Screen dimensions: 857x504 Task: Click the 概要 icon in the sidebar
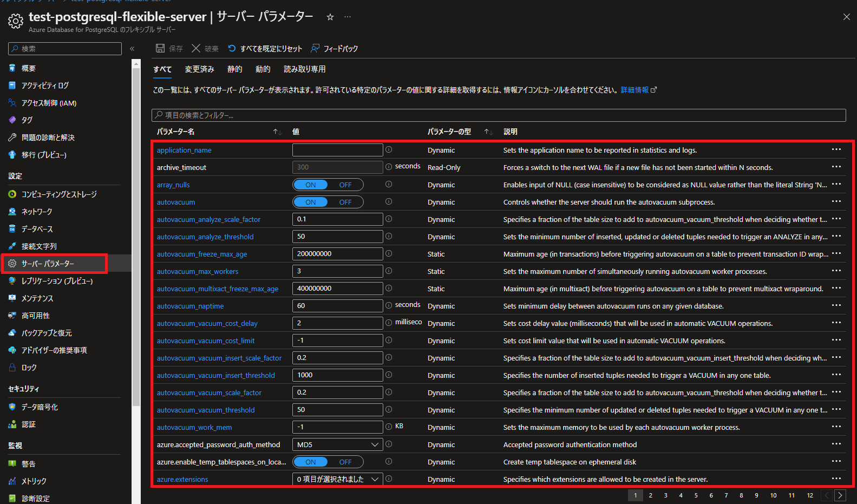click(x=12, y=68)
